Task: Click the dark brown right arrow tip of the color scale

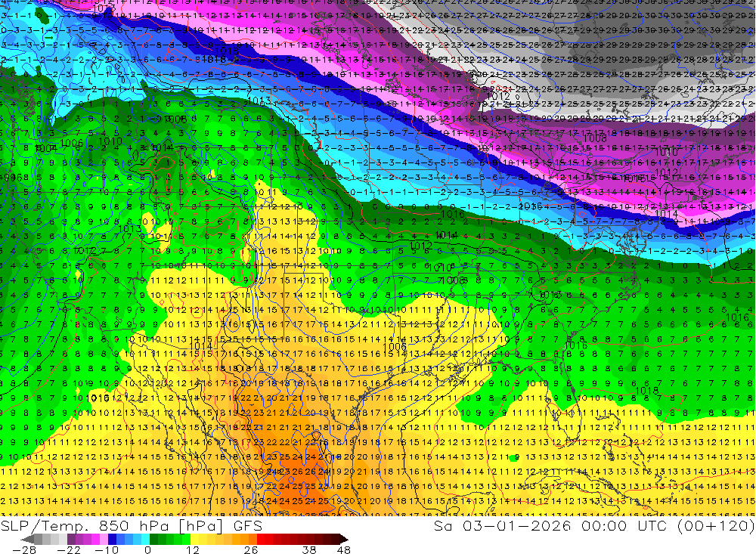Action: coord(344,540)
